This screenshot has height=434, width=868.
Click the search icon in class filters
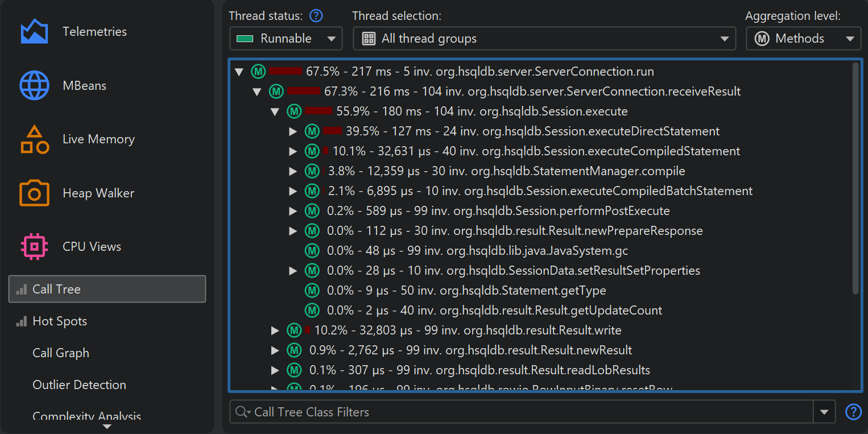tap(243, 412)
